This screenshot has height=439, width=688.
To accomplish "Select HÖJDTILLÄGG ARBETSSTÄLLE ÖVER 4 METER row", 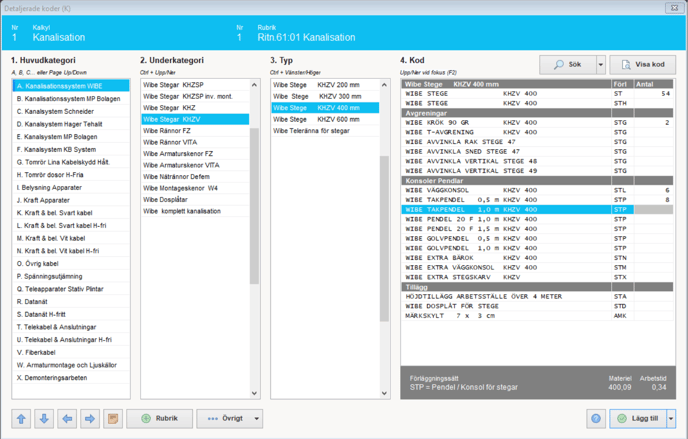I will tap(537, 296).
